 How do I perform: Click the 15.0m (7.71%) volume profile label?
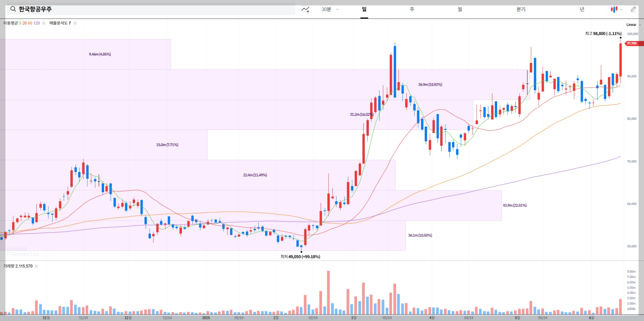coord(167,145)
